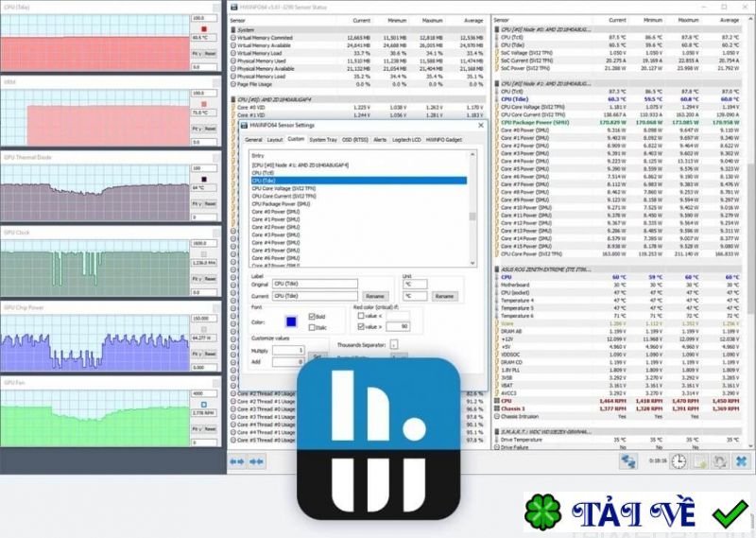Click the shrink columns arrows icon at bottom

click(256, 461)
